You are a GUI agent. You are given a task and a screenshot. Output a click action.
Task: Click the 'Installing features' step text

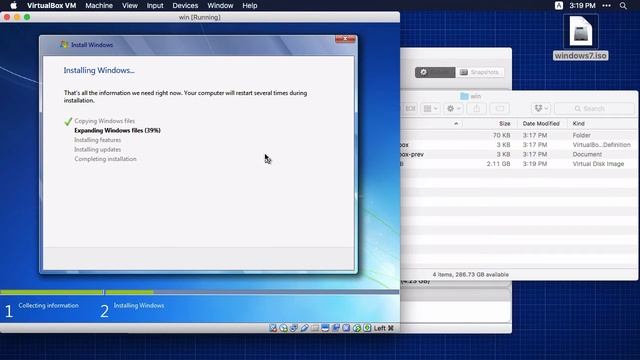pos(98,140)
